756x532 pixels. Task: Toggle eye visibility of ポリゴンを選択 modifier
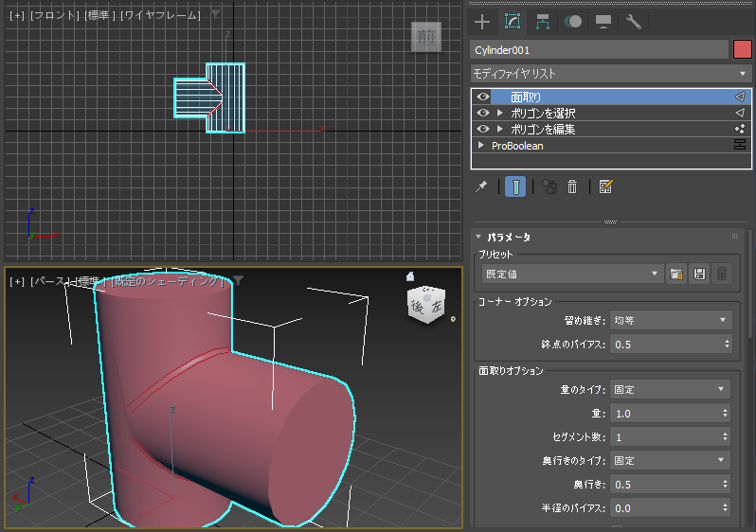(x=482, y=113)
